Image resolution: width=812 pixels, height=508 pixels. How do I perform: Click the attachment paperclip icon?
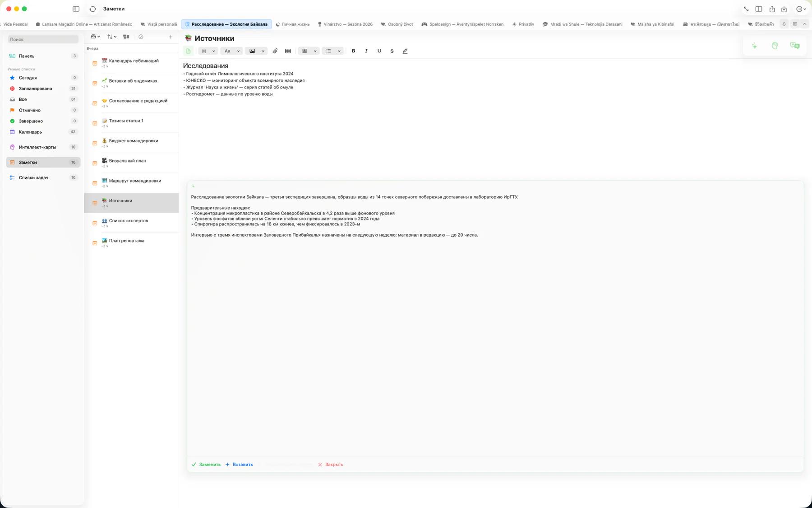pyautogui.click(x=275, y=51)
